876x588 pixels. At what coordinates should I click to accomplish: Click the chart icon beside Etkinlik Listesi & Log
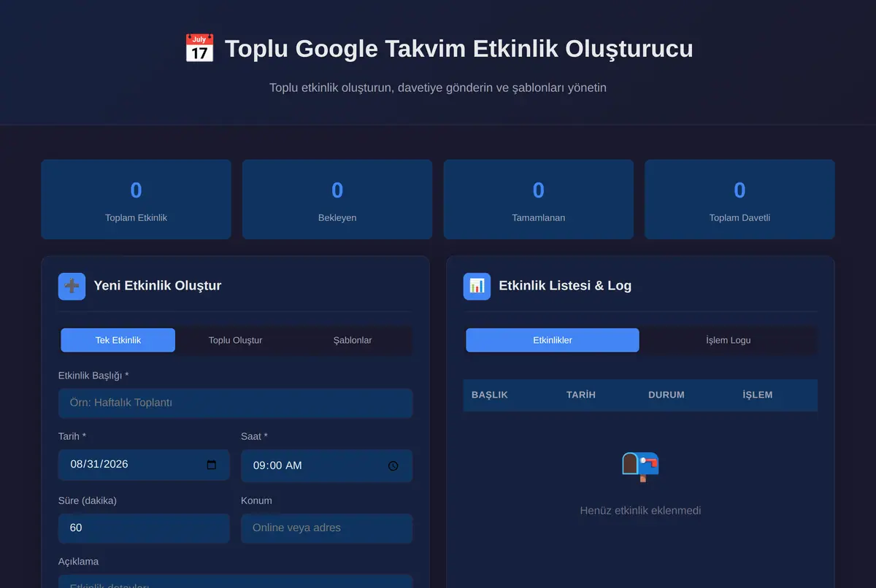point(477,286)
